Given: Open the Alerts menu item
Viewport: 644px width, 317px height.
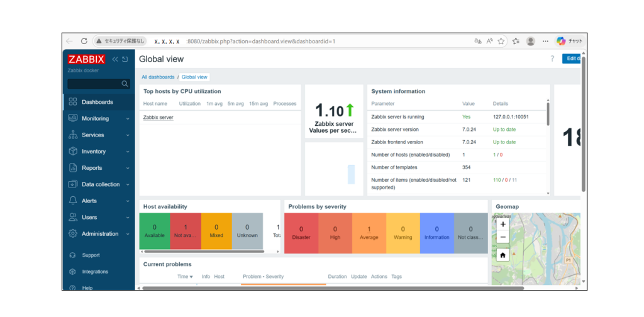Looking at the screenshot, I should click(99, 201).
